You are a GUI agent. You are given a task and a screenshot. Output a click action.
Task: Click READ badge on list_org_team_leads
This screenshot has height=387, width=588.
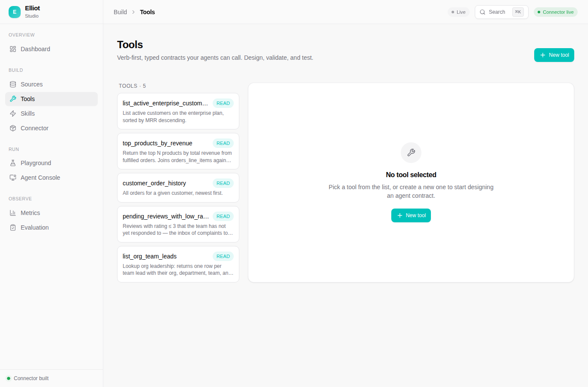tap(223, 256)
